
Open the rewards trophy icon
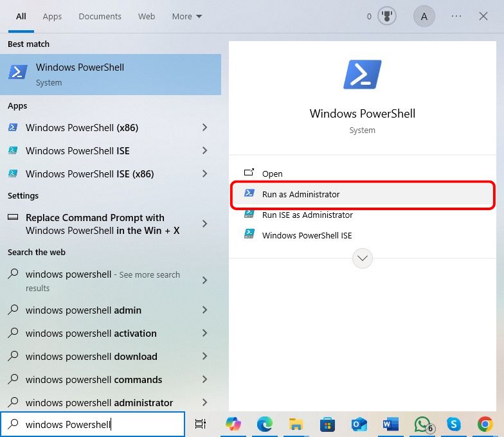pos(388,17)
